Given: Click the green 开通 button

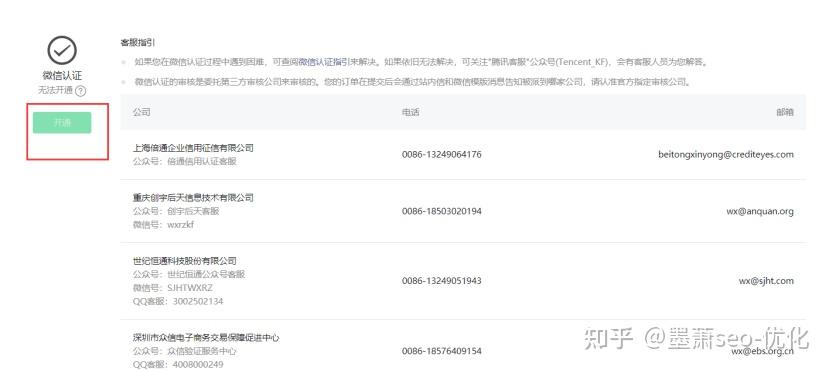Looking at the screenshot, I should 62,123.
